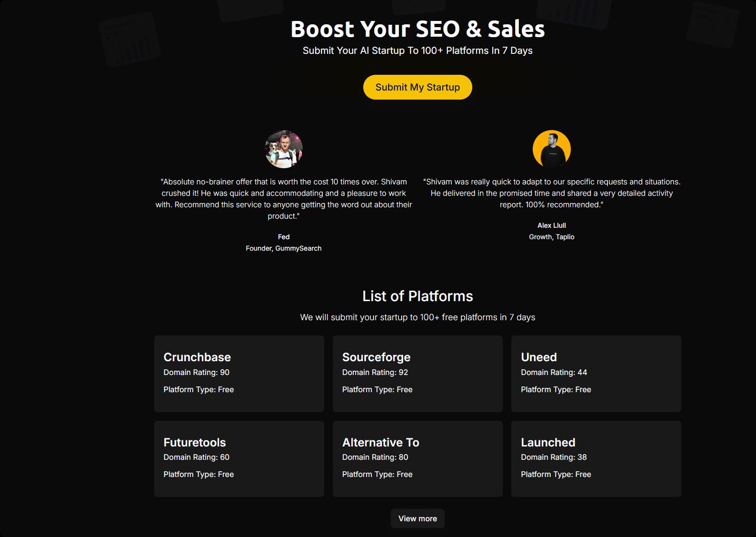
Task: Click Fed's testimonial quote text
Action: pyautogui.click(x=284, y=199)
